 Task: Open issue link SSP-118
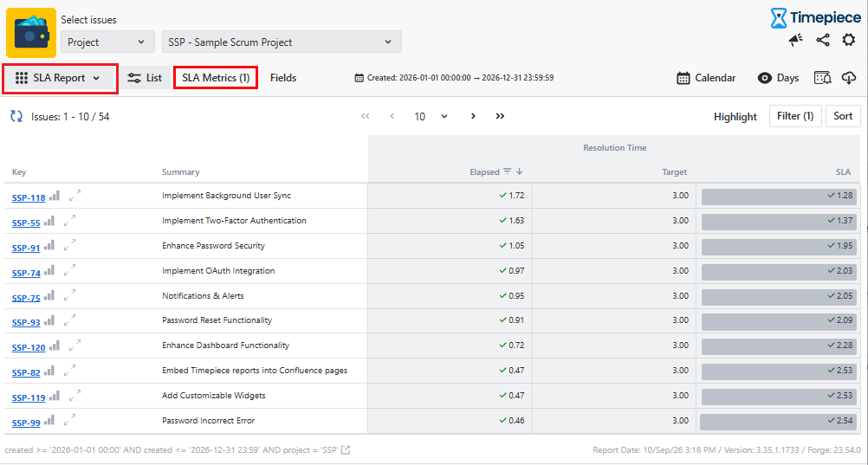click(29, 197)
